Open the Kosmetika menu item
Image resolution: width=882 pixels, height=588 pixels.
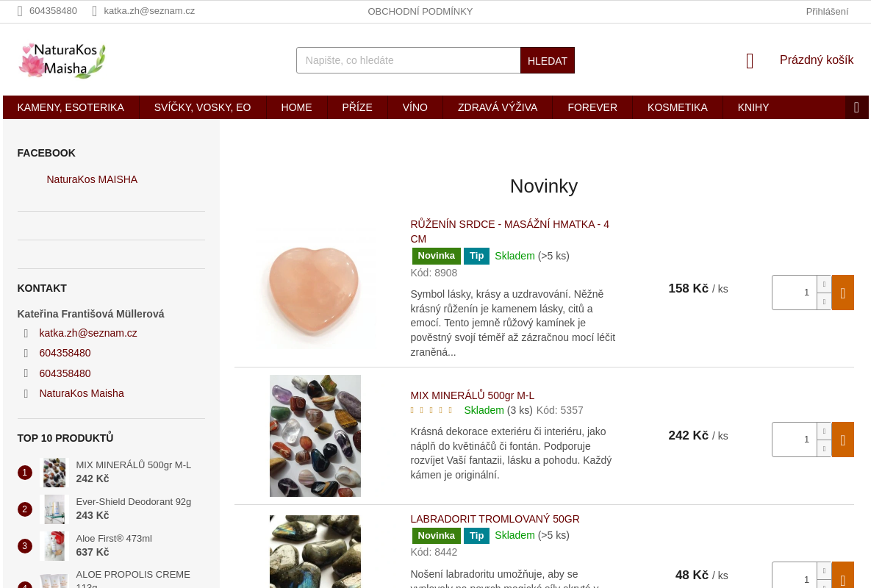(x=678, y=107)
